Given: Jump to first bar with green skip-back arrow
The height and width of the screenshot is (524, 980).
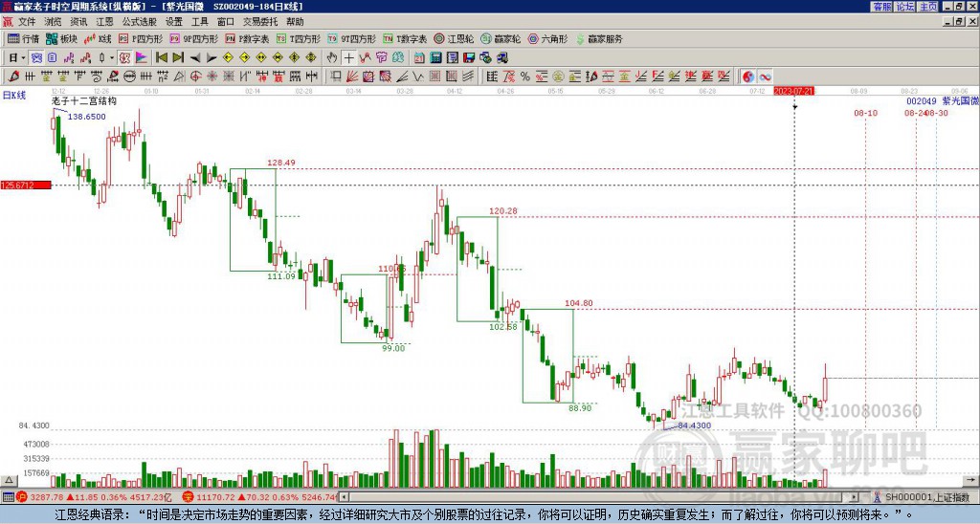Looking at the screenshot, I should pyautogui.click(x=161, y=58).
